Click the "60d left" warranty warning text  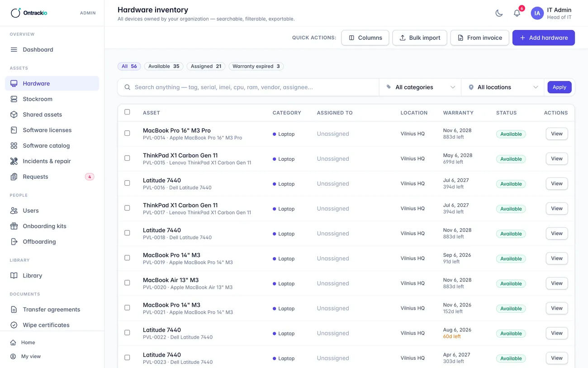(x=452, y=336)
